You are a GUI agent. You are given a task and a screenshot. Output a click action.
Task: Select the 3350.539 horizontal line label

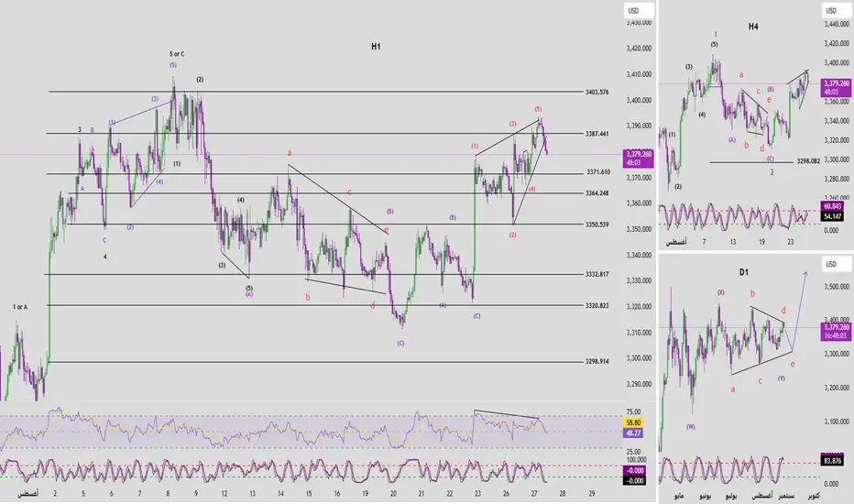point(597,225)
